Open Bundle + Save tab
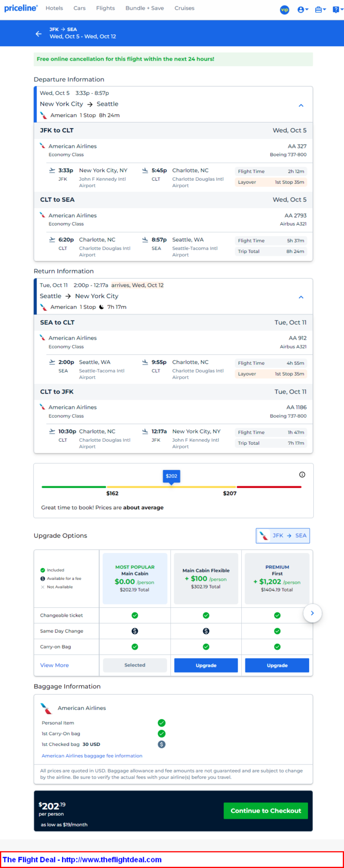 coord(145,8)
